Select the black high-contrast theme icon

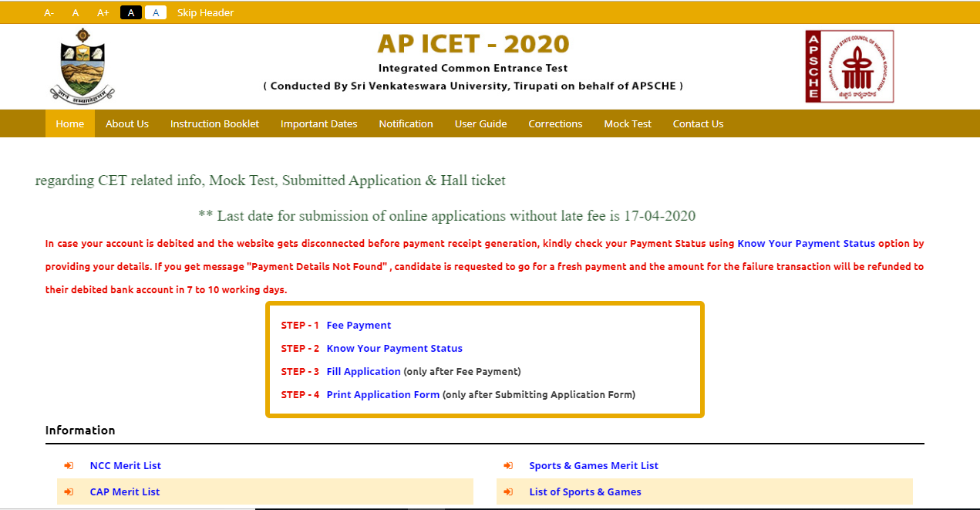tap(130, 12)
